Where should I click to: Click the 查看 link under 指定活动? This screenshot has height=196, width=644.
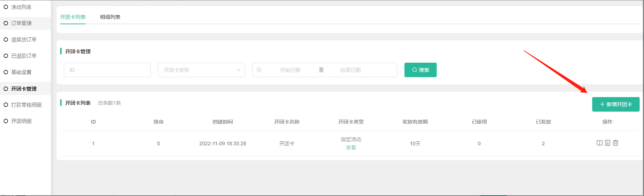pos(351,148)
